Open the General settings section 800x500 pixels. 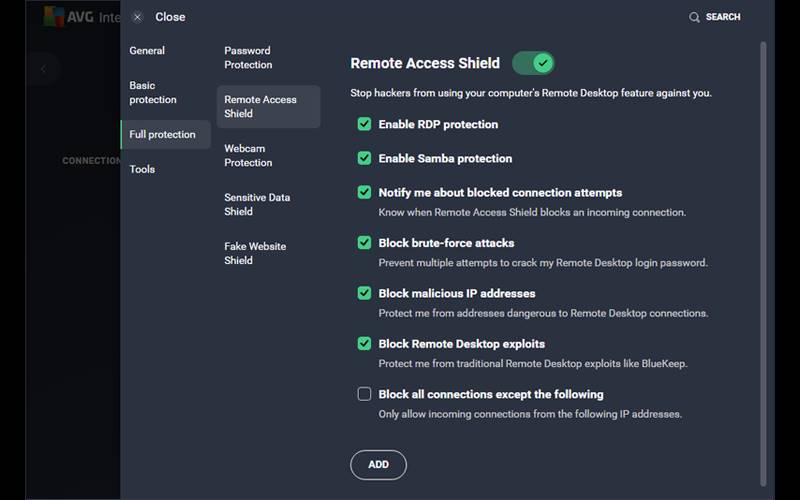147,51
